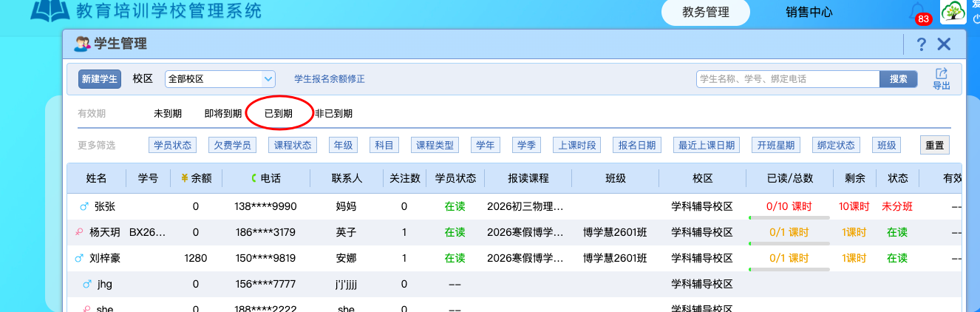
Task: Click the 搜索 button
Action: [898, 79]
